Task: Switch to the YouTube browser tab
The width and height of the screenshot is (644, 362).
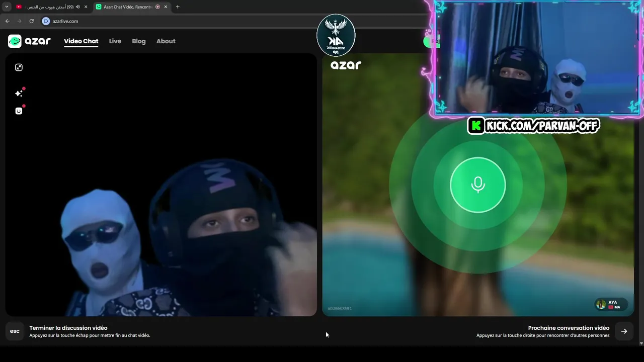Action: (x=52, y=7)
